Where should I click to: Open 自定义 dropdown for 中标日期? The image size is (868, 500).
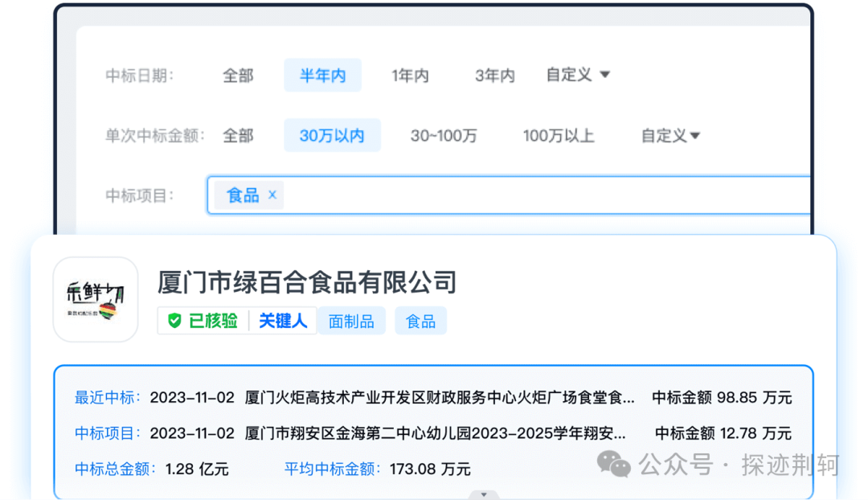click(x=578, y=75)
